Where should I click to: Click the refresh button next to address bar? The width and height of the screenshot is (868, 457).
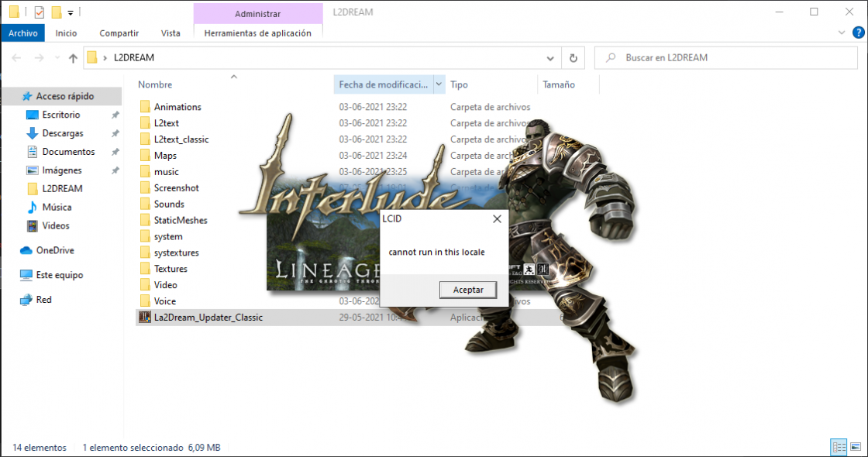[x=573, y=58]
